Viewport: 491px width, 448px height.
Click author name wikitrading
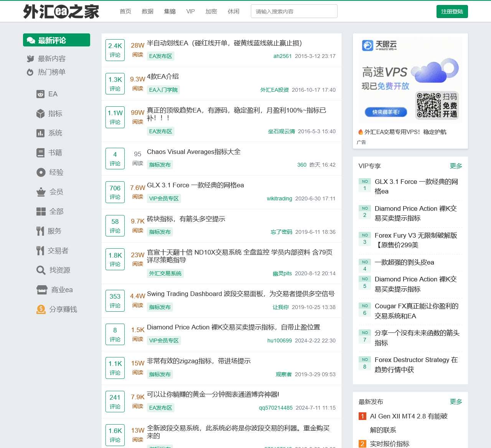279,198
